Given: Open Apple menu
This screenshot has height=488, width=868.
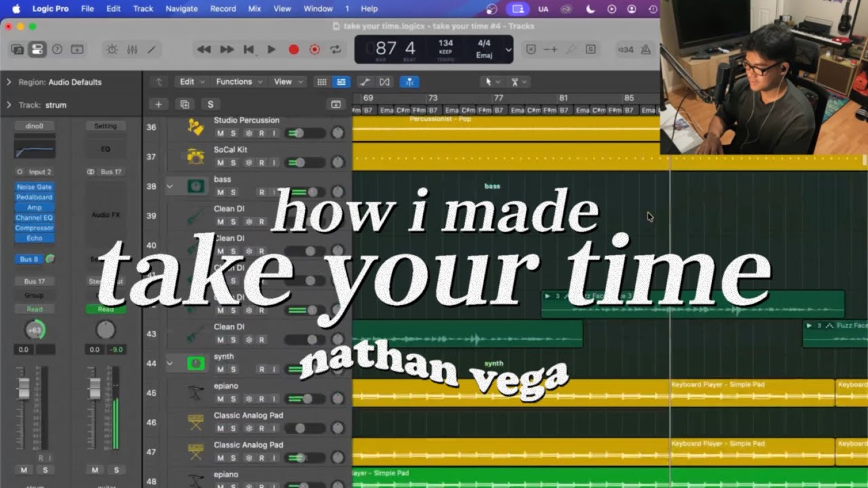Looking at the screenshot, I should (15, 9).
